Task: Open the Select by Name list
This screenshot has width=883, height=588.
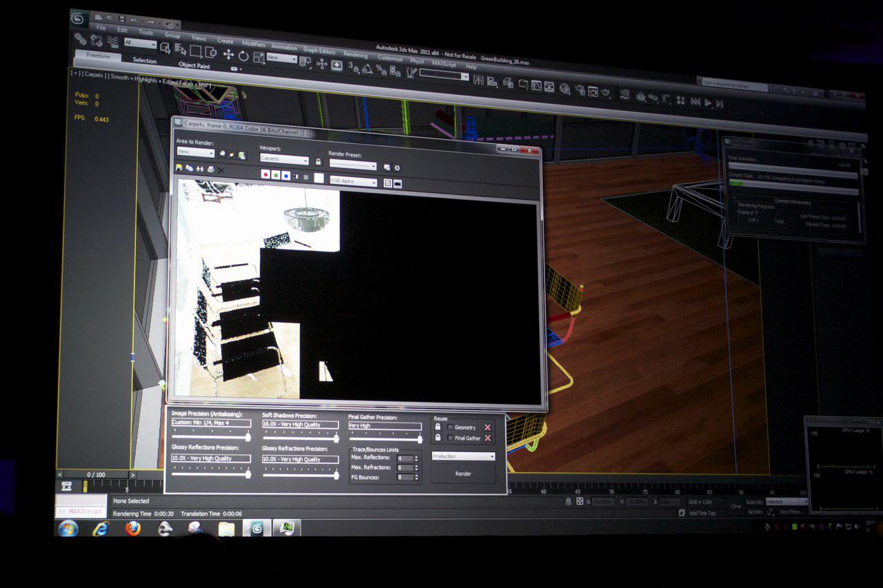Action: tap(180, 49)
